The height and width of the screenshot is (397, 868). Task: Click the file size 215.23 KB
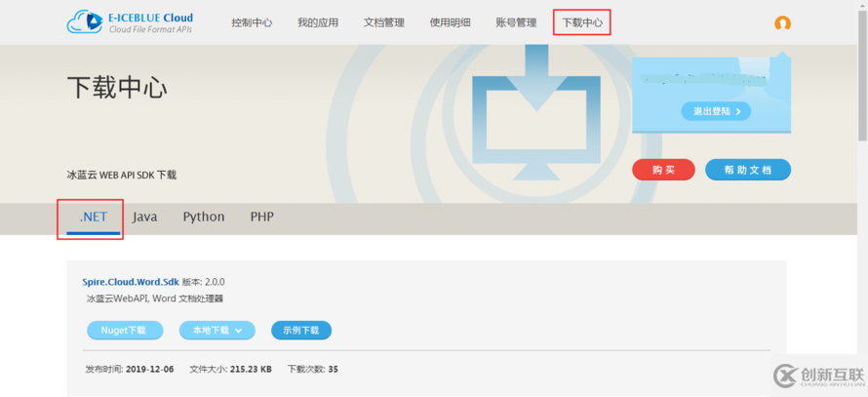pos(251,370)
